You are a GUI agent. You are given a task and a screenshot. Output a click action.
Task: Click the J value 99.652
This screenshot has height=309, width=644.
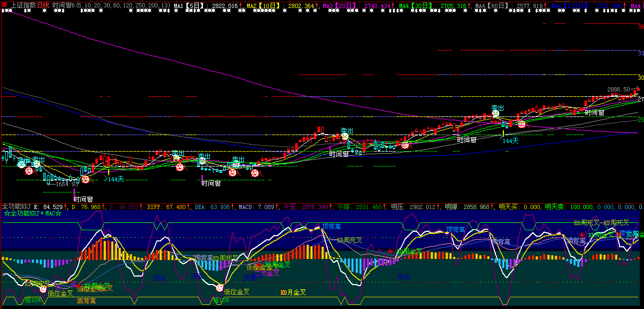point(128,206)
